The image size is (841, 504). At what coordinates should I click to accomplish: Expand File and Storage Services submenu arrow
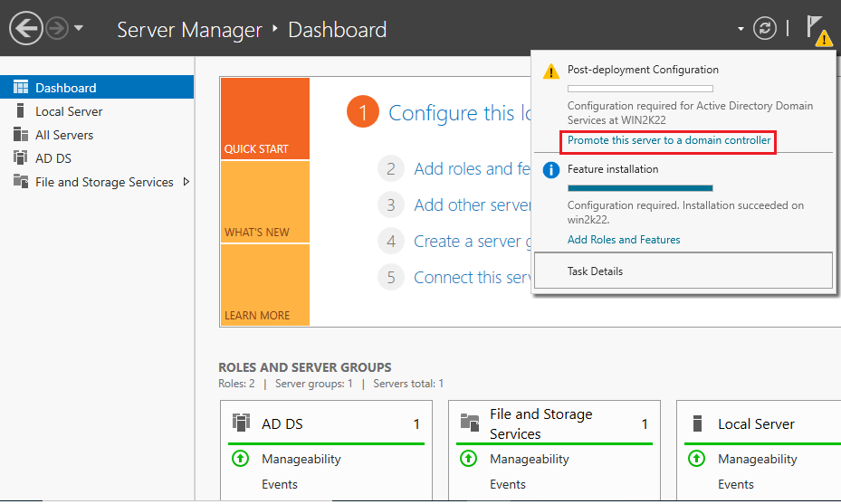coord(186,182)
